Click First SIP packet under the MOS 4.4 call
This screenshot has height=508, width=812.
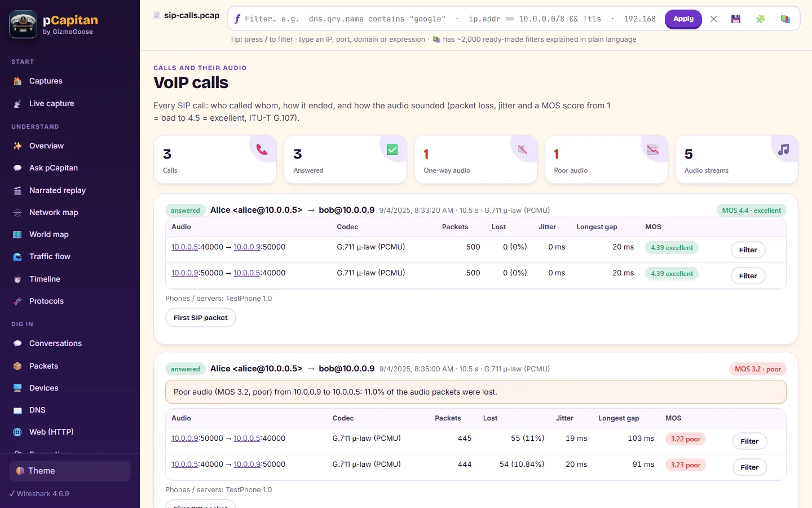click(201, 318)
